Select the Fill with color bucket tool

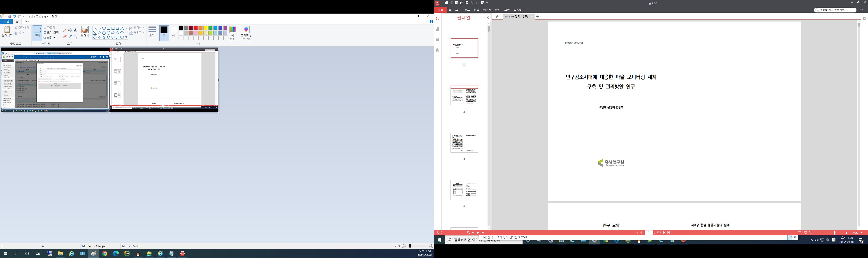70,30
